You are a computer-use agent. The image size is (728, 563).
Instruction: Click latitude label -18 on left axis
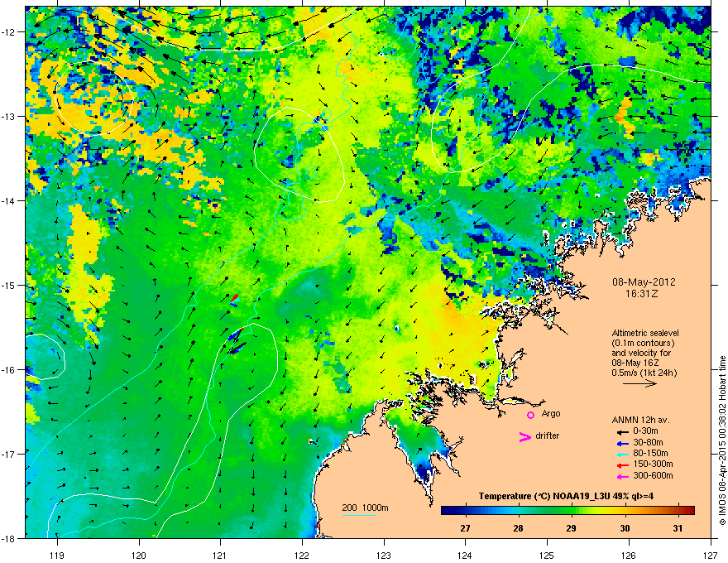(8, 538)
